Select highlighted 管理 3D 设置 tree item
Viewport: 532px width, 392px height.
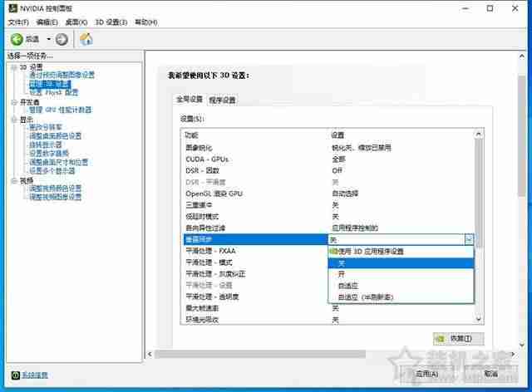pyautogui.click(x=50, y=84)
